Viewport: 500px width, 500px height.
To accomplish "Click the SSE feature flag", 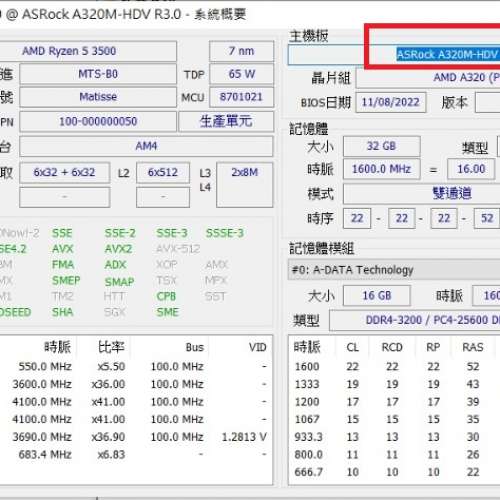I will pyautogui.click(x=62, y=233).
